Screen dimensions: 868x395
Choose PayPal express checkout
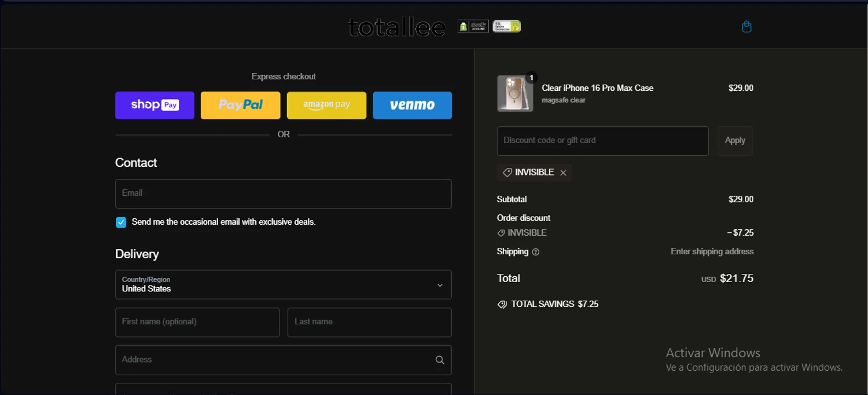240,105
